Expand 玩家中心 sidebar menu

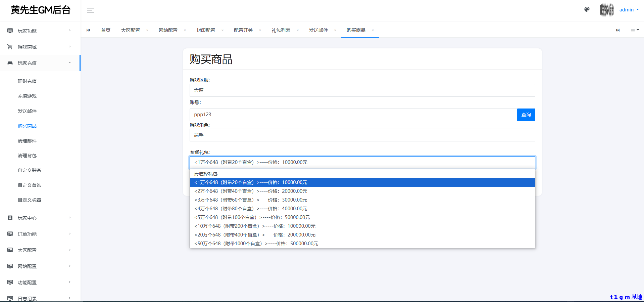click(x=70, y=218)
